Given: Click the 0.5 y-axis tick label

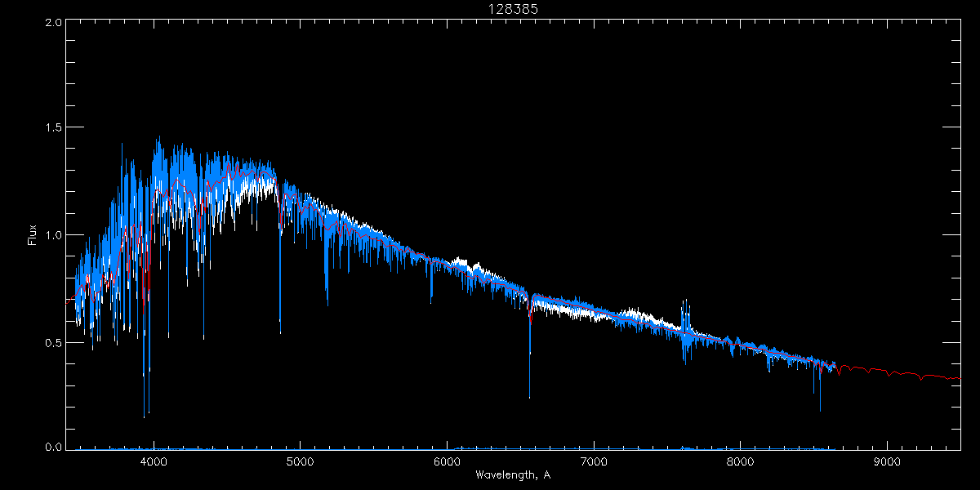Looking at the screenshot, I should tap(52, 342).
